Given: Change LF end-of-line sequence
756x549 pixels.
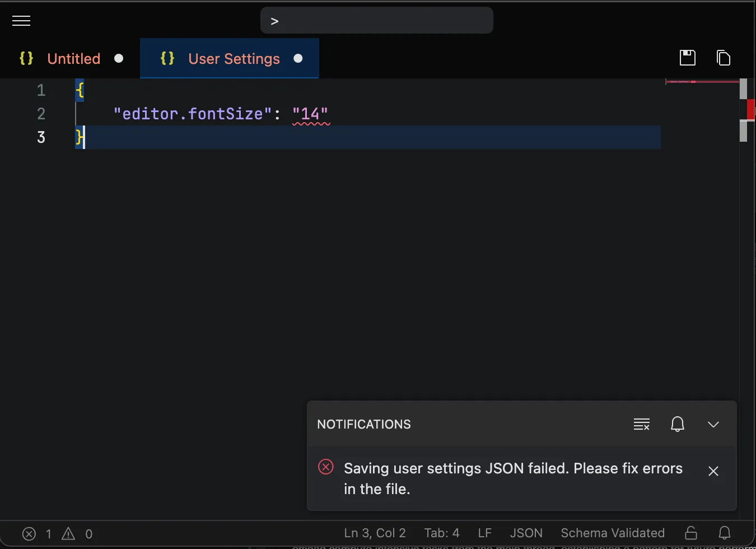Looking at the screenshot, I should (x=484, y=533).
